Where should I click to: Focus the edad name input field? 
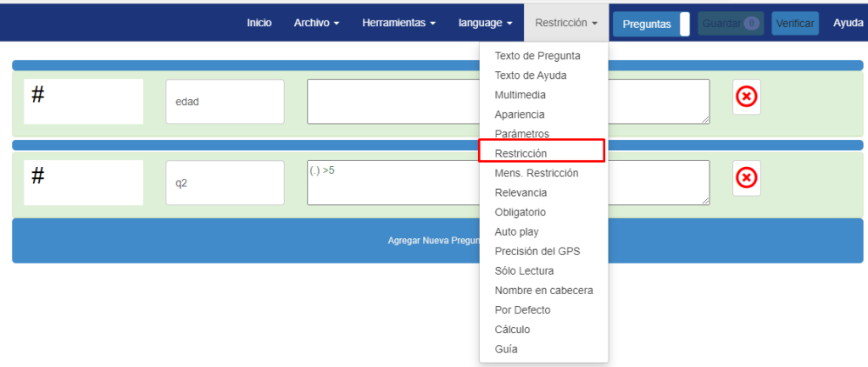(225, 102)
